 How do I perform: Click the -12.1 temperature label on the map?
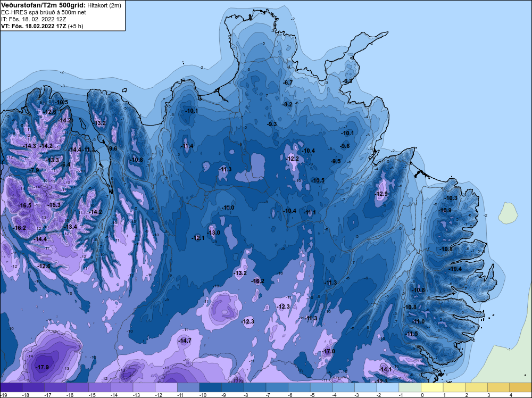pyautogui.click(x=198, y=238)
